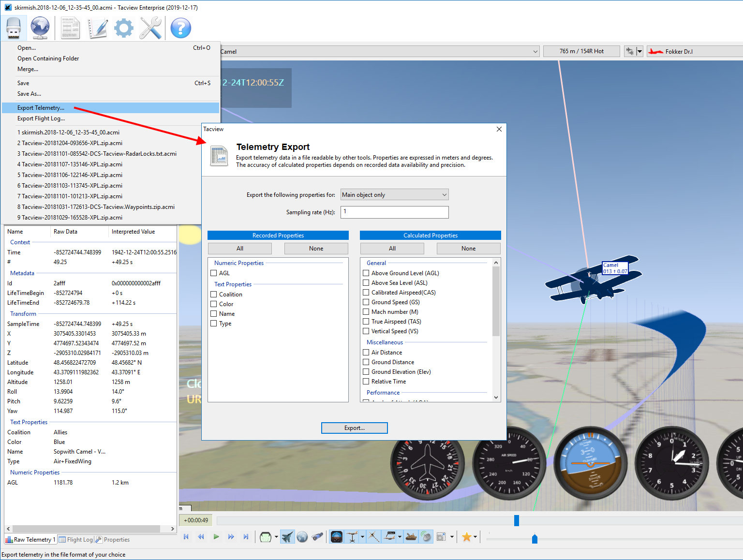743x560 pixels.
Task: Toggle the tank ground objects icon
Action: pos(411,537)
